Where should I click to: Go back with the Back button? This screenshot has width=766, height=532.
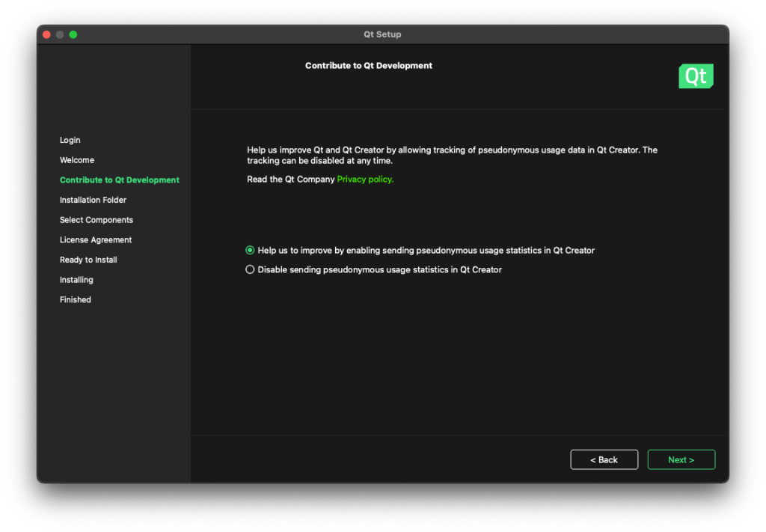604,459
